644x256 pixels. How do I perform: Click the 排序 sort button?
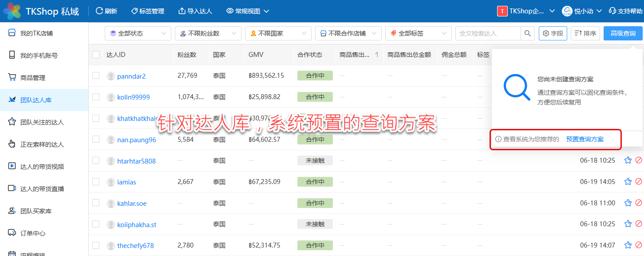[585, 33]
